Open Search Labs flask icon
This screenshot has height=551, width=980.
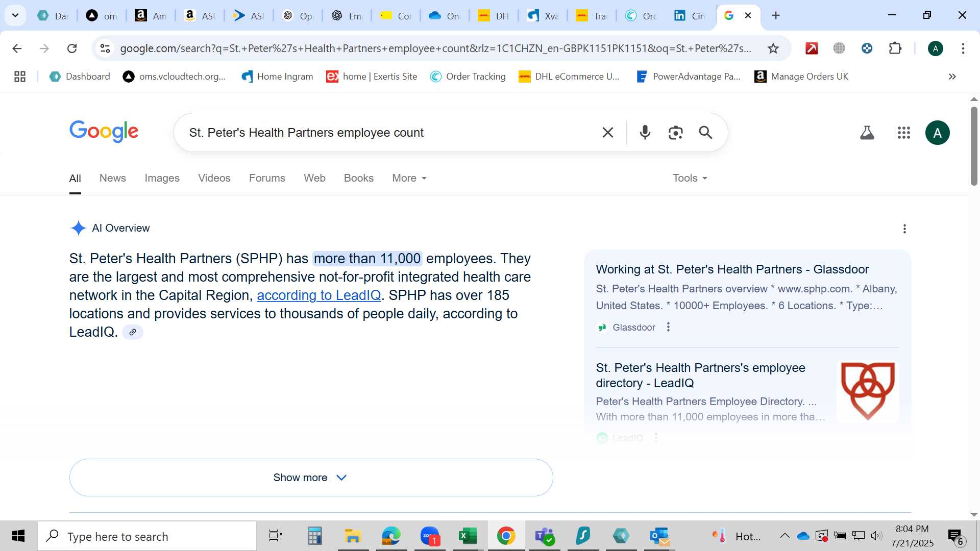click(x=867, y=133)
